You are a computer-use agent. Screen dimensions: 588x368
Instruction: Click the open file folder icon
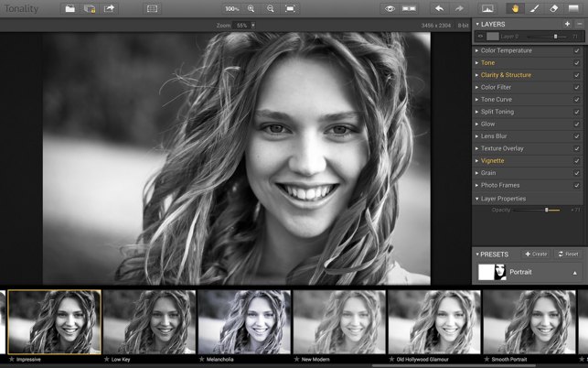69,8
